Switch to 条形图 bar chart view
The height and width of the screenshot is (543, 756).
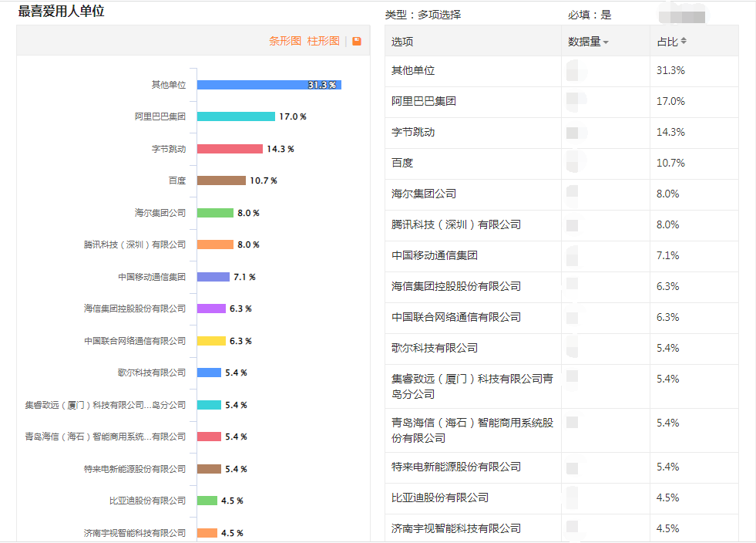[x=284, y=41]
